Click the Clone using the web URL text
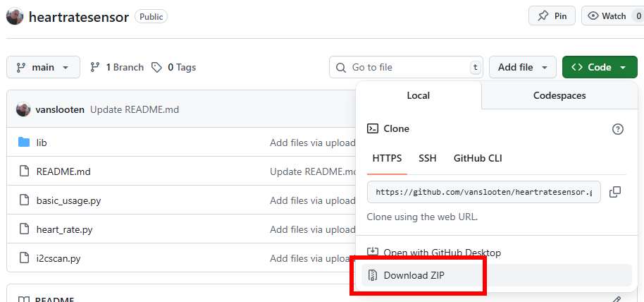Viewport: 644px width, 302px height. click(422, 217)
